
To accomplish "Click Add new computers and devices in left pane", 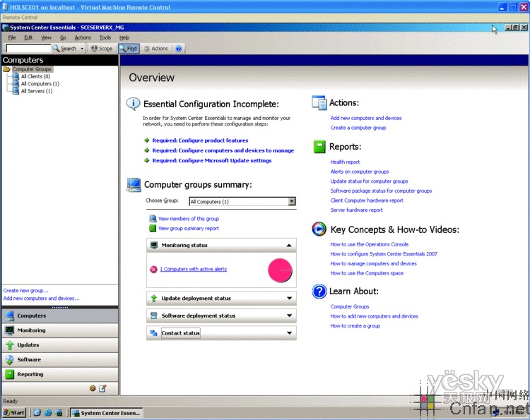I will click(41, 299).
